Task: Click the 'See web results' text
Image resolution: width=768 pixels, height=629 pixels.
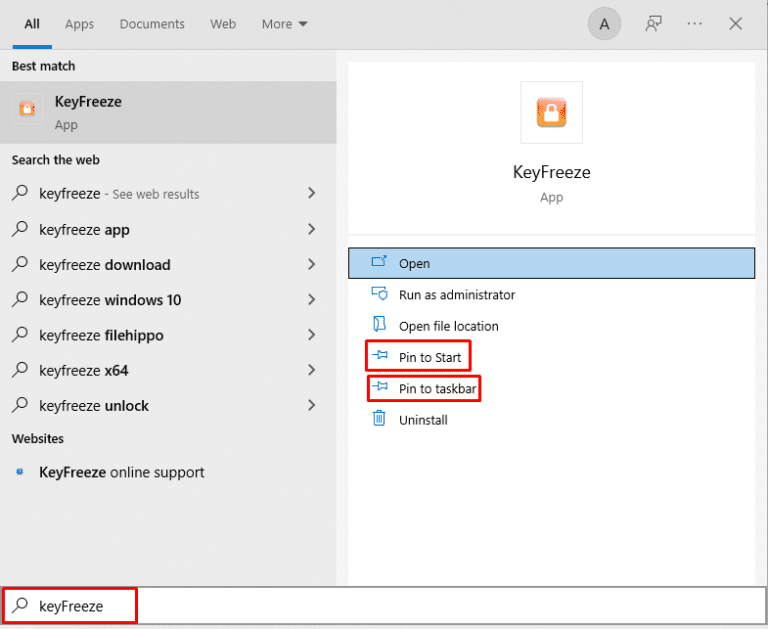Action: click(156, 194)
